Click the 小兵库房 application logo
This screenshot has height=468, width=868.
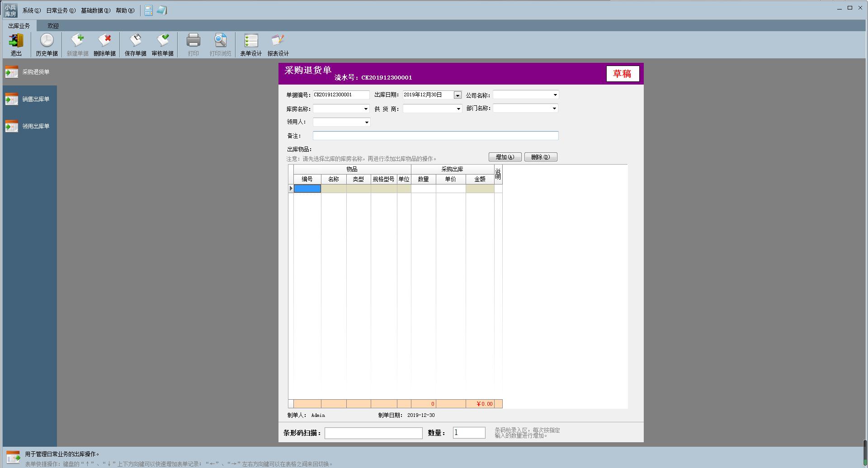click(10, 10)
